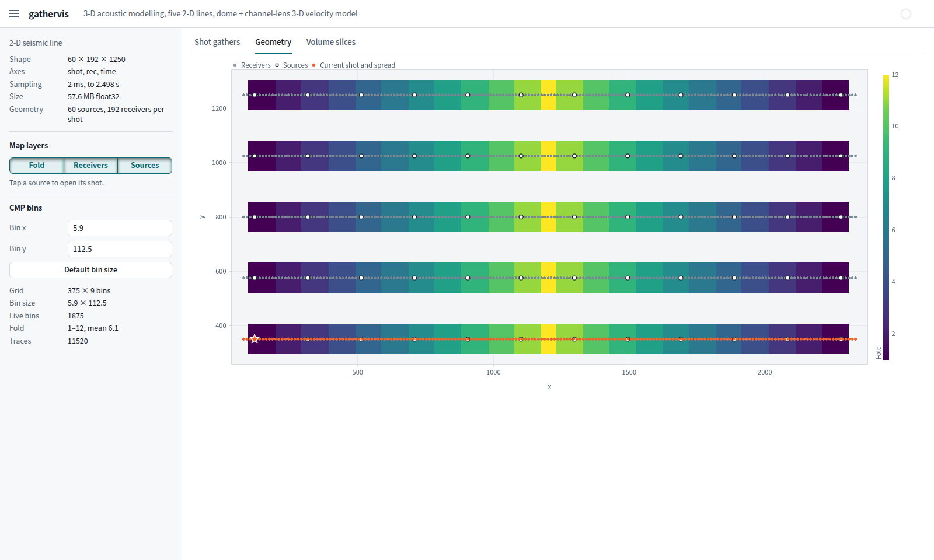
Task: Click the Fold colorbar scale
Action: point(886,217)
